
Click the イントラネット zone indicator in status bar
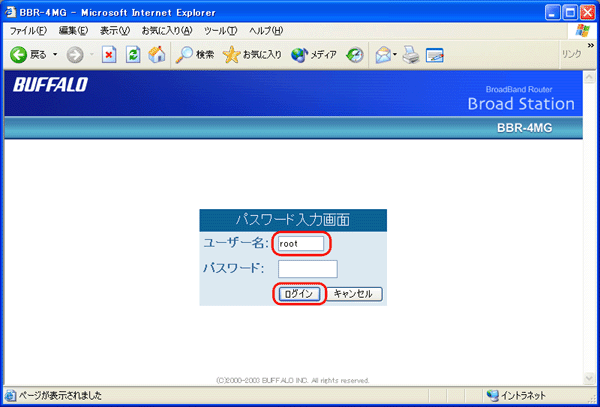(x=516, y=395)
